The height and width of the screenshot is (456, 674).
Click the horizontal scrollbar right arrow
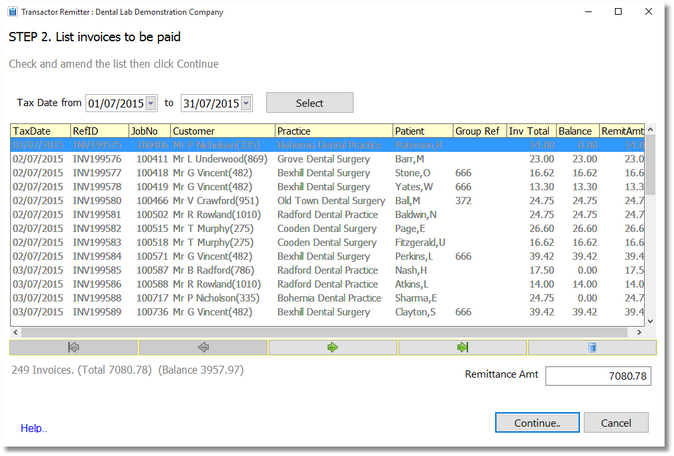click(x=639, y=332)
